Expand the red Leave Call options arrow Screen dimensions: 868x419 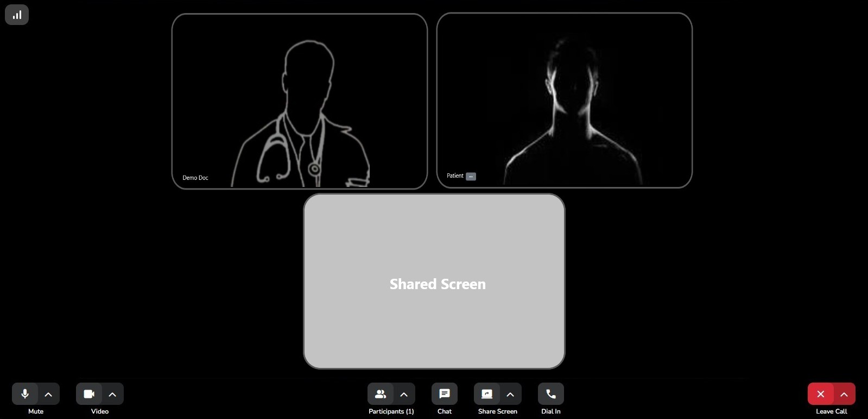pos(844,394)
